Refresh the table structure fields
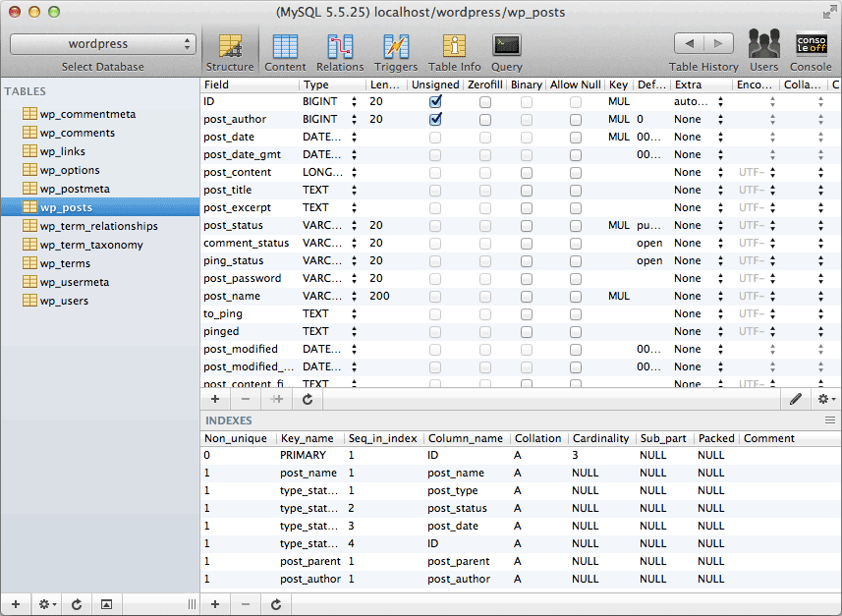Viewport: 842px width, 616px height. pos(308,399)
